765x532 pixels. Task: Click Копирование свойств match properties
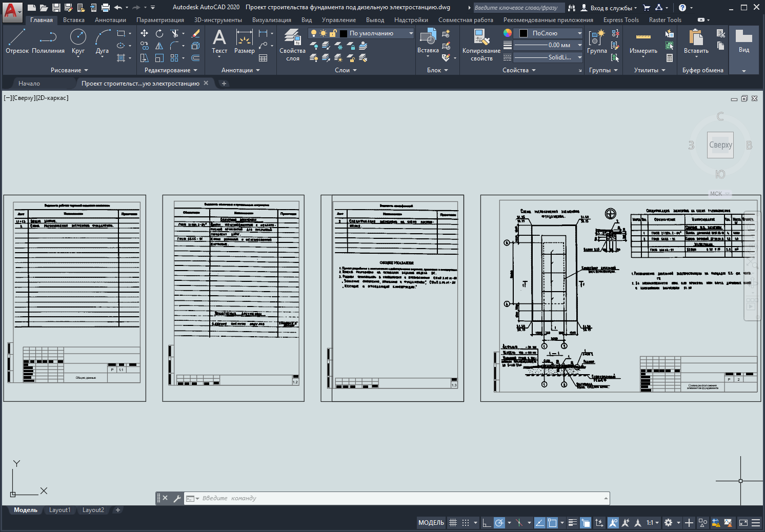(x=481, y=45)
